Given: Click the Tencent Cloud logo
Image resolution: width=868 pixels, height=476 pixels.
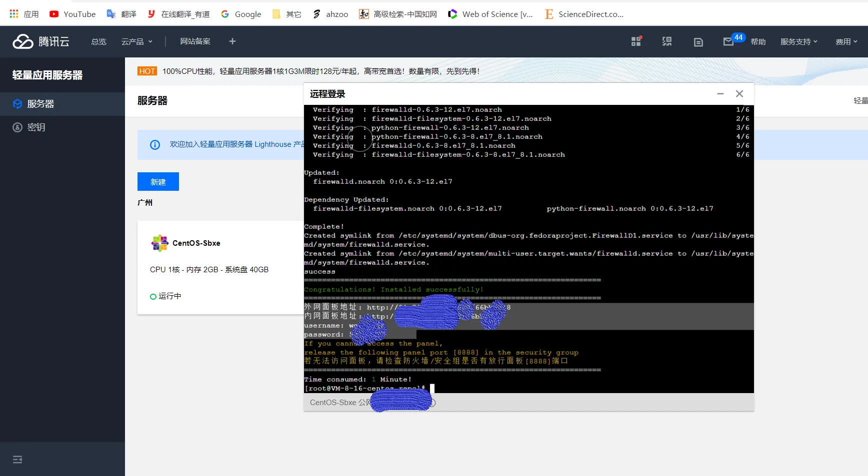Looking at the screenshot, I should pyautogui.click(x=41, y=41).
